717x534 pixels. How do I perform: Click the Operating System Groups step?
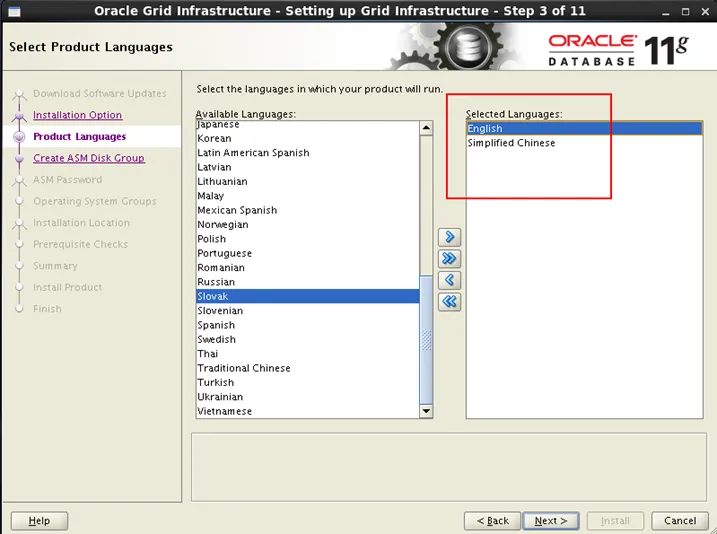95,201
